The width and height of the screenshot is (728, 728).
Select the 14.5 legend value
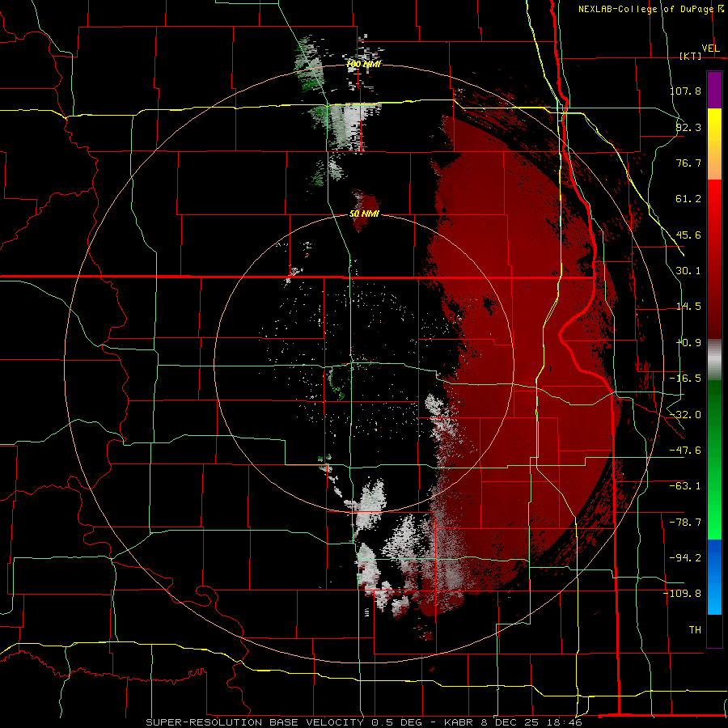pyautogui.click(x=688, y=307)
